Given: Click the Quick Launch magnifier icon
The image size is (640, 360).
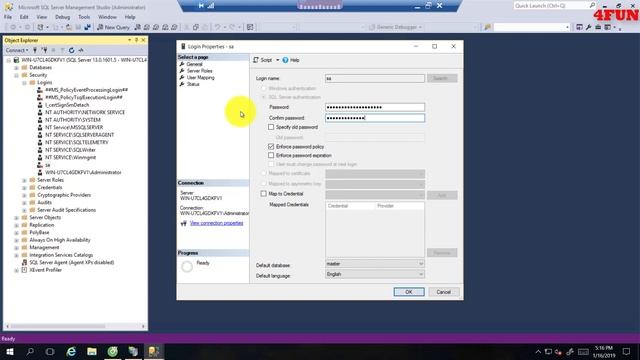Looking at the screenshot, I should pos(592,5).
